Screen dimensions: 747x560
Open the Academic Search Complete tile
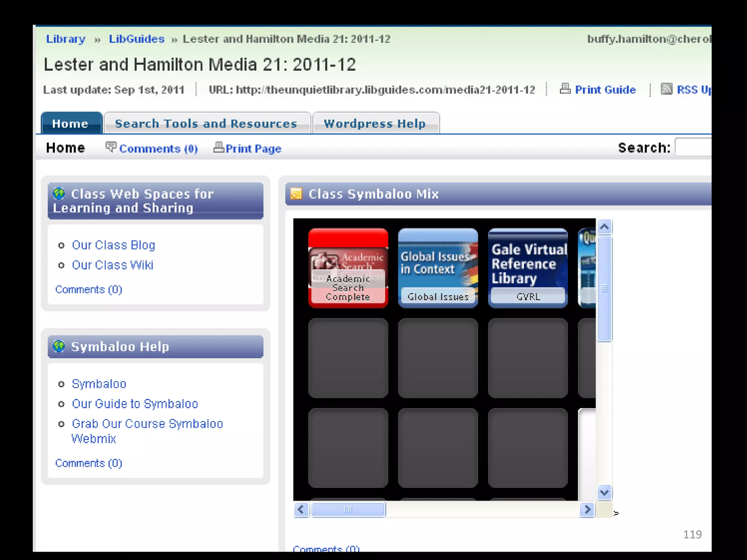pyautogui.click(x=348, y=268)
